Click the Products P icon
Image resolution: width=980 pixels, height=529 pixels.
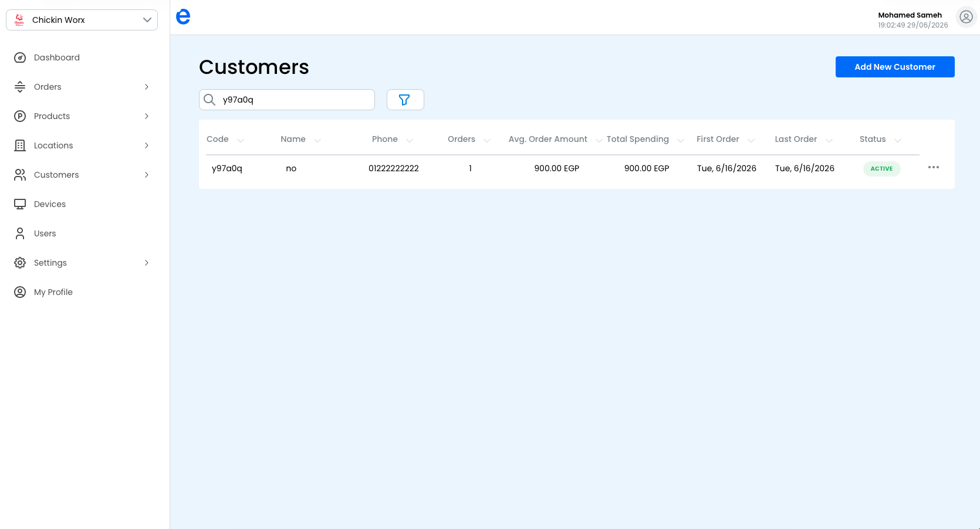(x=20, y=116)
